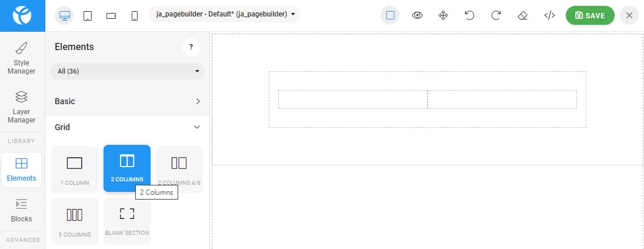Image resolution: width=644 pixels, height=249 pixels.
Task: Open the code view icon
Action: pos(549,16)
